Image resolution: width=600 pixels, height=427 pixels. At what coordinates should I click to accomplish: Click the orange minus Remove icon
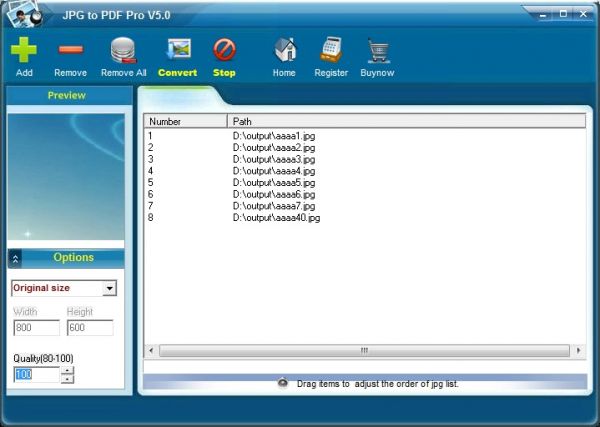point(71,49)
